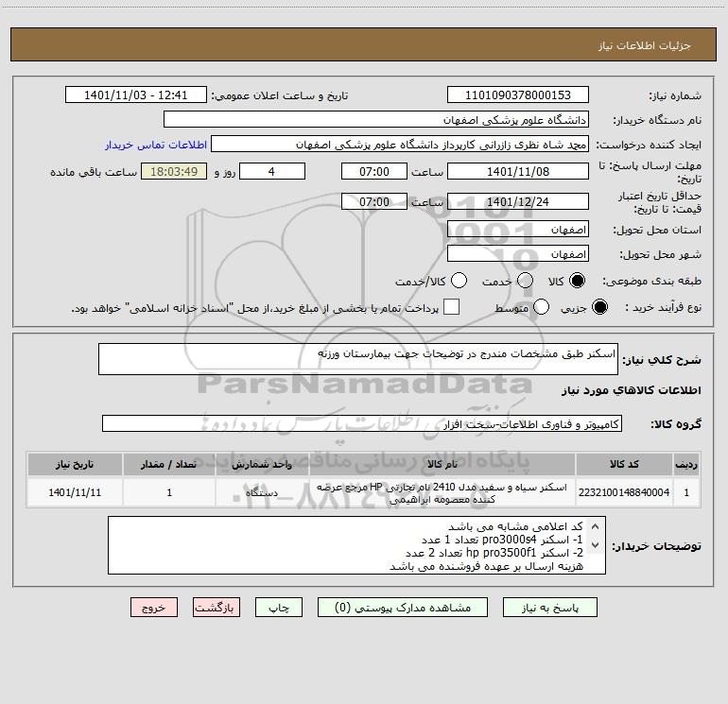Screen dimensions: 728x704
Task: Click the چاپ print button
Action: 279,608
